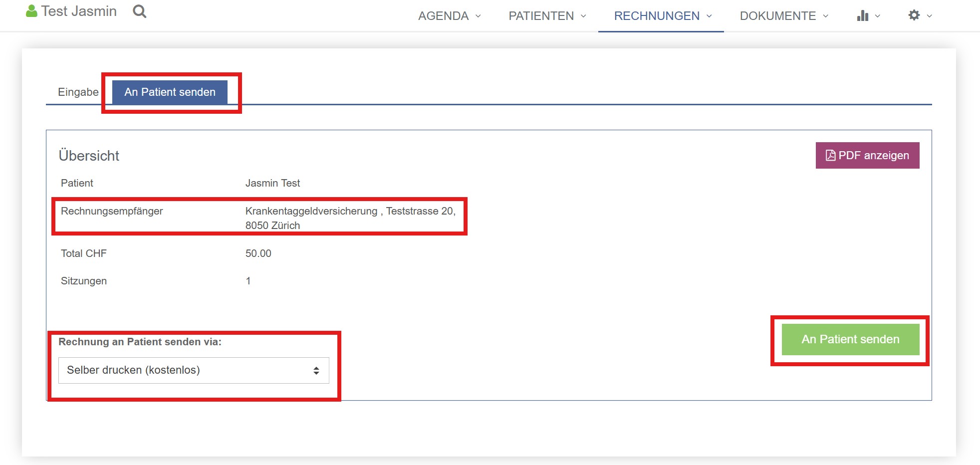Image resolution: width=980 pixels, height=465 pixels.
Task: Open the AGENDA menu
Action: (443, 16)
